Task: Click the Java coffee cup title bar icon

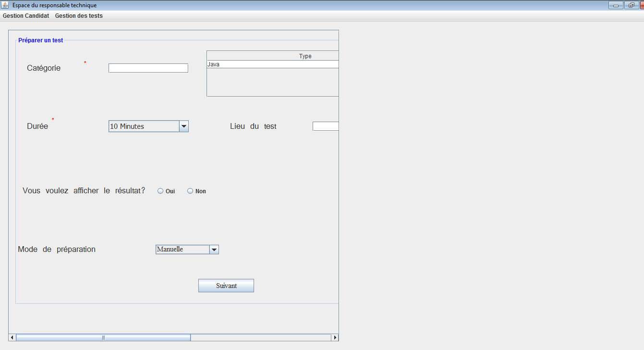Action: coord(5,5)
